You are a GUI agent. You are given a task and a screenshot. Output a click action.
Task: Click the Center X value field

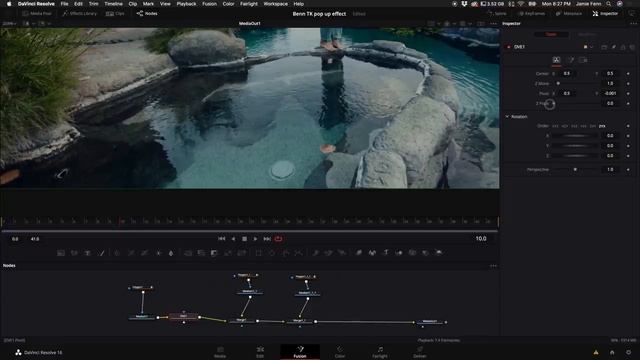coord(567,73)
